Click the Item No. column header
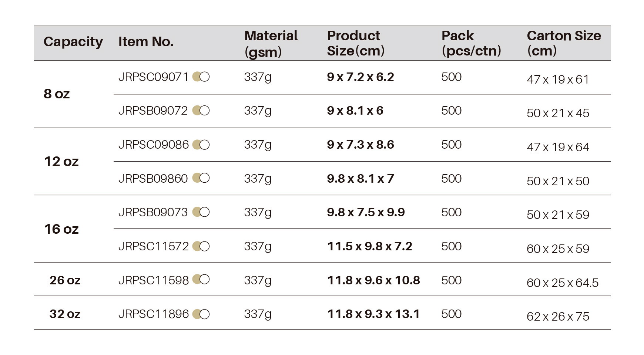 pos(146,42)
